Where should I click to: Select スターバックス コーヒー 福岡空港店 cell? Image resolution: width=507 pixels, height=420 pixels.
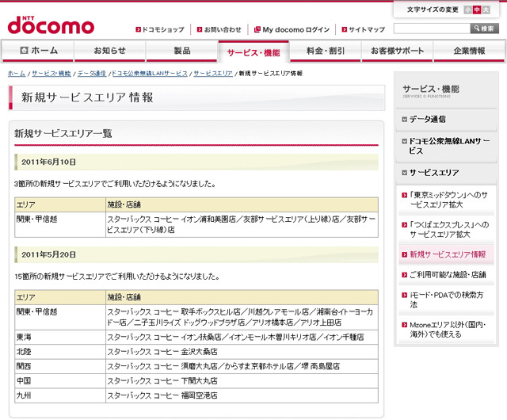(242, 395)
